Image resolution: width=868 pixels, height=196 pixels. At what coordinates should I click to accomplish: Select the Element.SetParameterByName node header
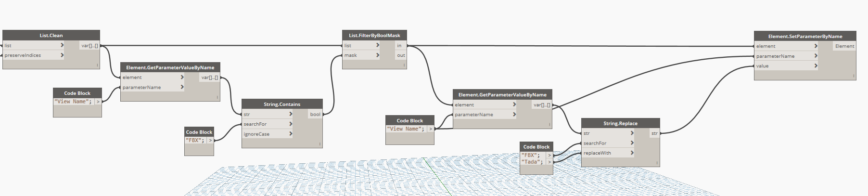click(x=805, y=36)
